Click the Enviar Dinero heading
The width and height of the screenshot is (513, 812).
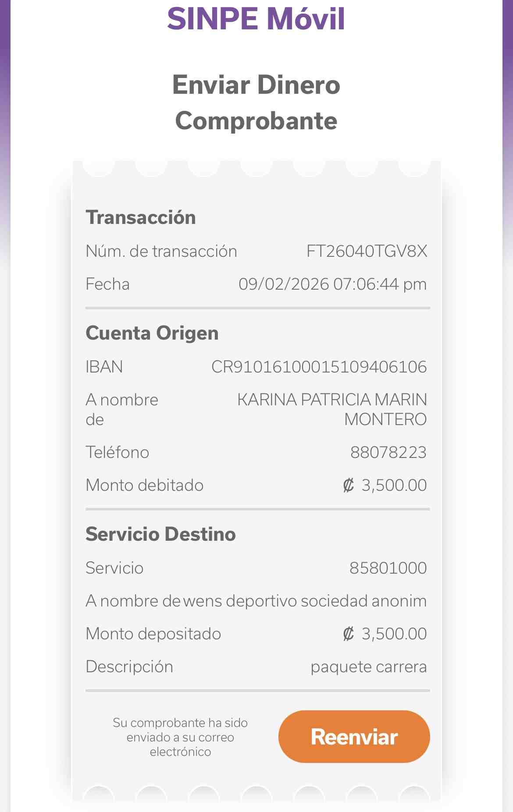(256, 85)
